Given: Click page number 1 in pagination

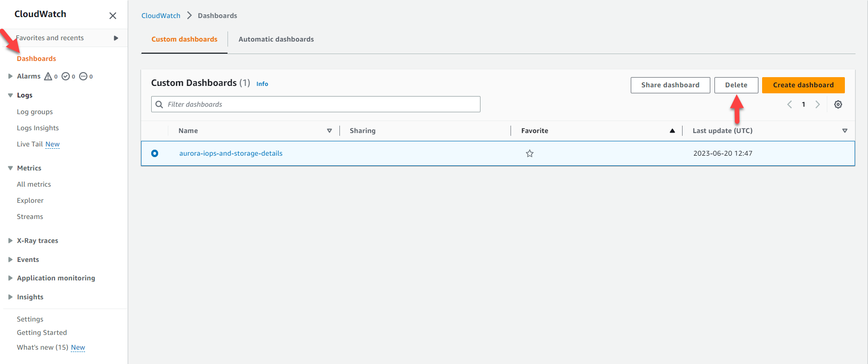Looking at the screenshot, I should 804,104.
